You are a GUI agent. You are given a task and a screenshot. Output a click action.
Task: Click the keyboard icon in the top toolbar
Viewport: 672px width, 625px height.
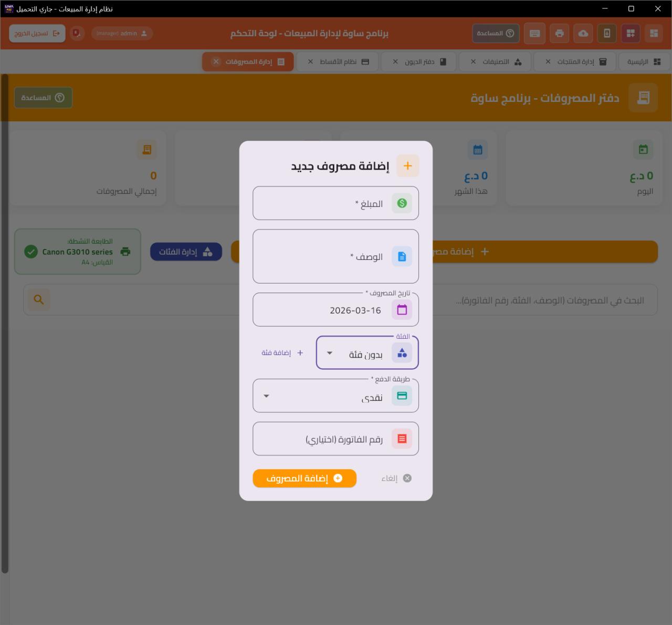[535, 33]
